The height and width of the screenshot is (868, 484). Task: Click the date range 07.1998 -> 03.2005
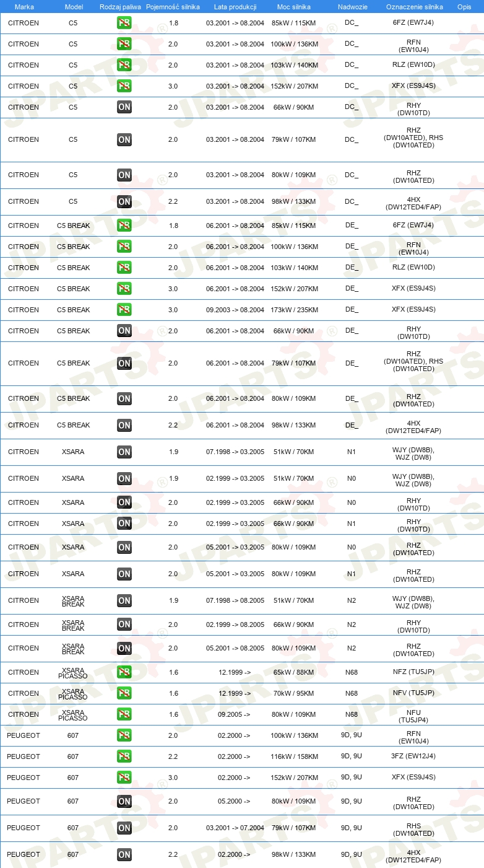(235, 452)
